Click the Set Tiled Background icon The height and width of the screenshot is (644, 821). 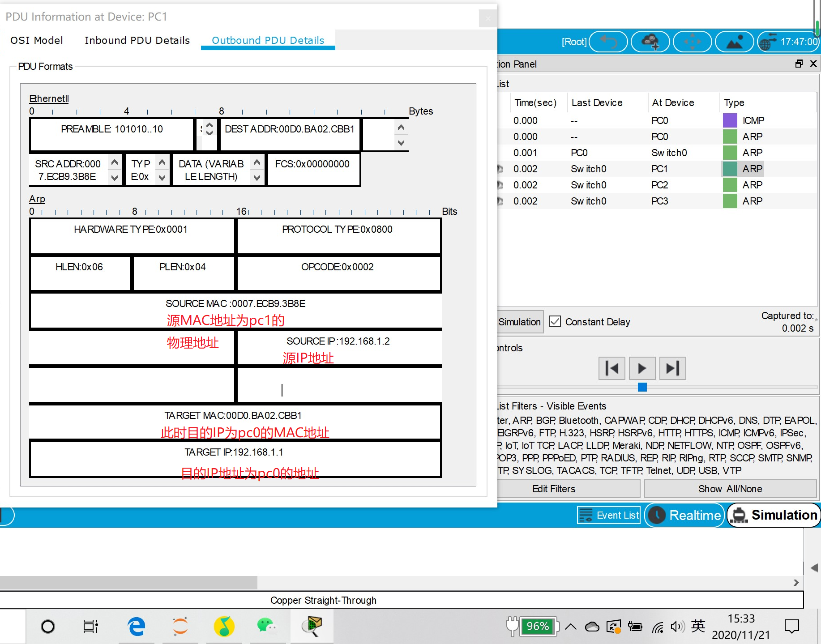point(734,41)
